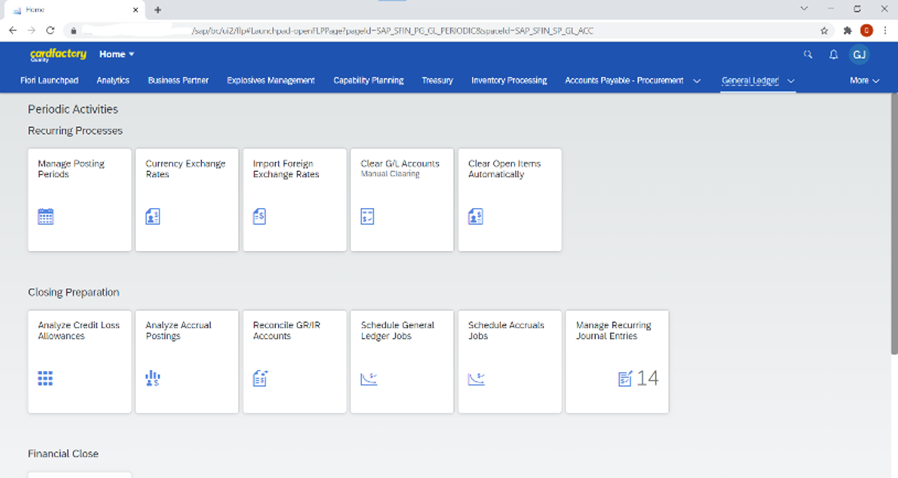Open the browser tab search chevron
Screen dimensions: 898x478
(x=804, y=9)
